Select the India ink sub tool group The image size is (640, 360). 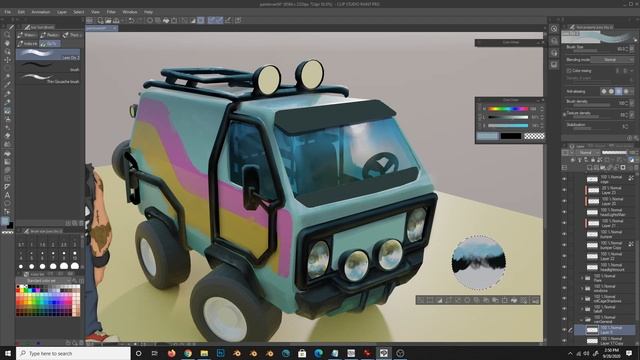[x=28, y=43]
